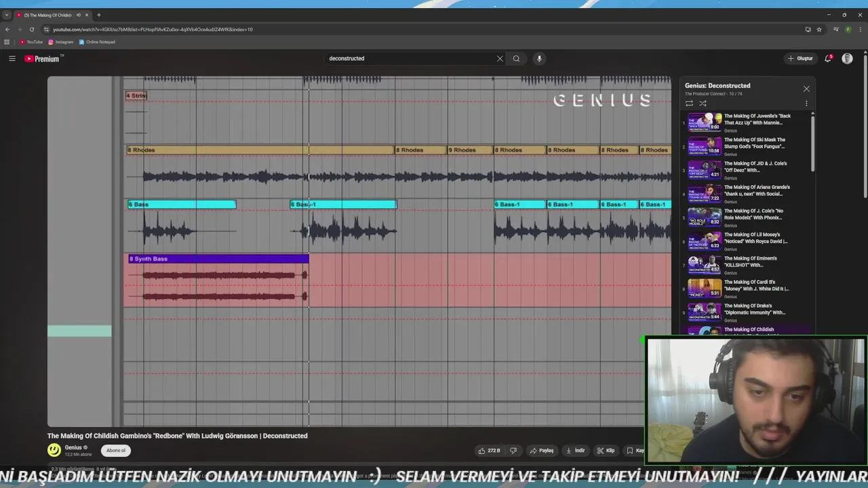The width and height of the screenshot is (868, 488).
Task: Bookmark this page with star icon
Action: point(819,30)
